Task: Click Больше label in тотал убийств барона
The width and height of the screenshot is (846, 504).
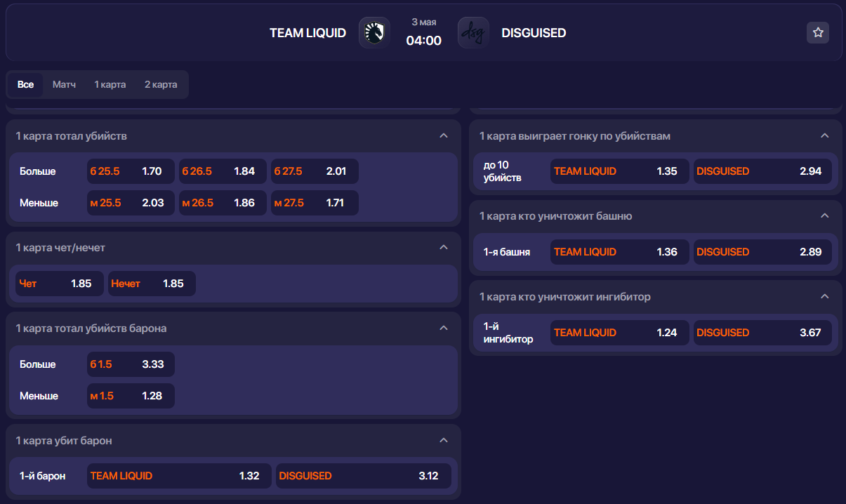Action: pyautogui.click(x=38, y=364)
